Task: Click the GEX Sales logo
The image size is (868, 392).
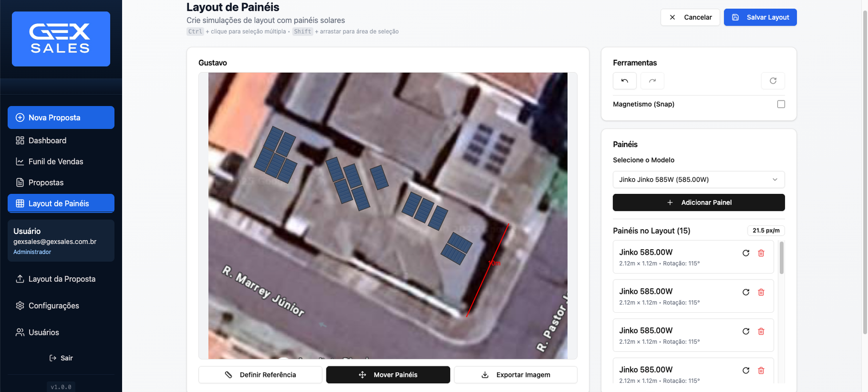Action: click(x=61, y=39)
